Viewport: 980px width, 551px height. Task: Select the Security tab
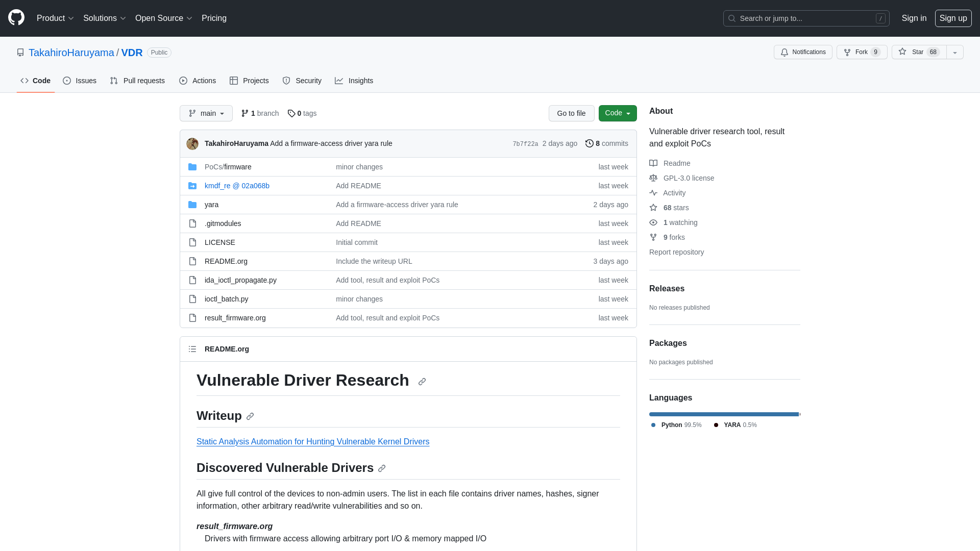[302, 80]
